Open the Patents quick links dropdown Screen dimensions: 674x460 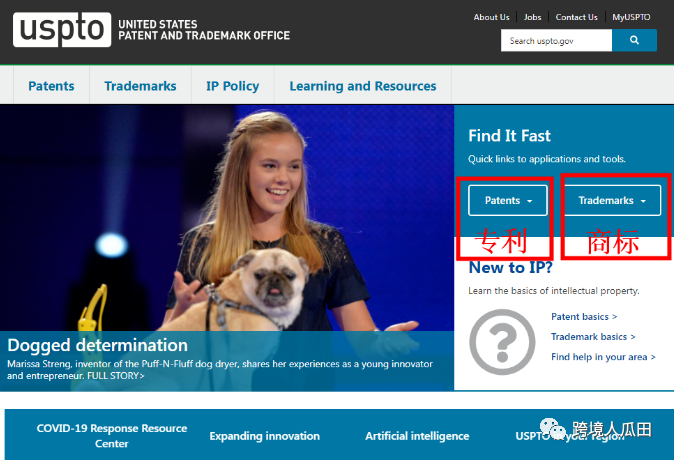pos(508,200)
